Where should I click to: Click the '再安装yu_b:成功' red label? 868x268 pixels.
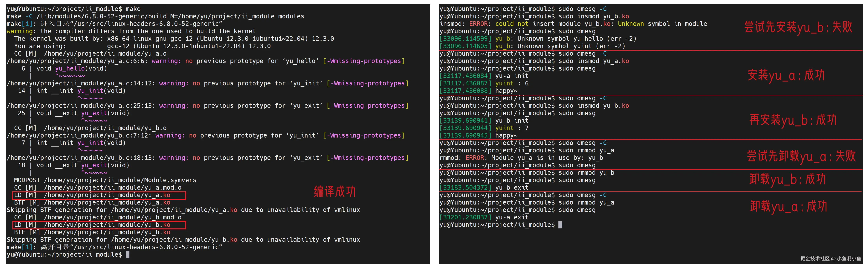click(x=793, y=120)
